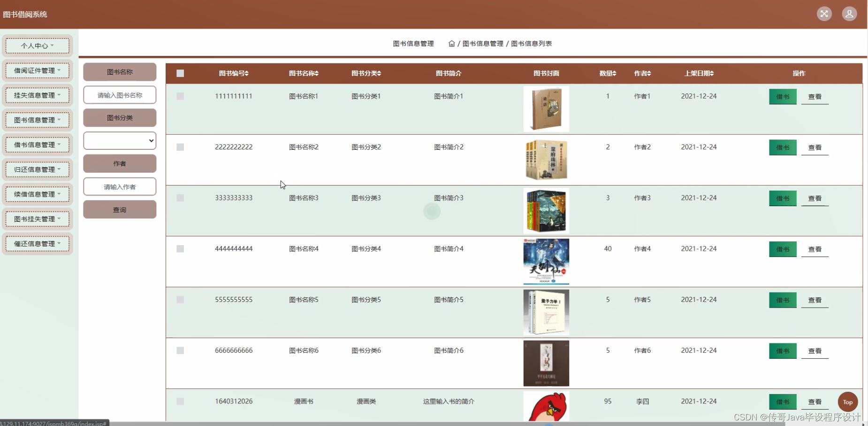
Task: Sort books by 数量 using its sort arrows
Action: (615, 73)
